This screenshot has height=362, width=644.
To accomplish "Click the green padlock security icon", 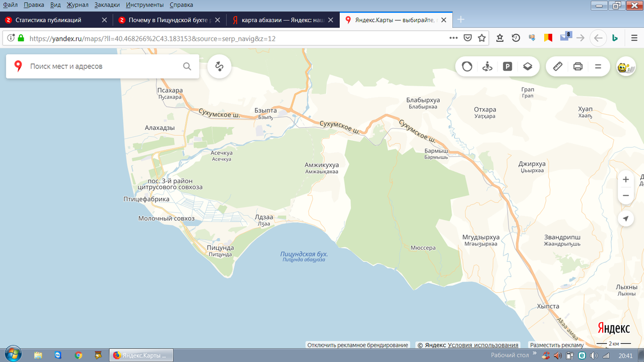I will click(21, 38).
